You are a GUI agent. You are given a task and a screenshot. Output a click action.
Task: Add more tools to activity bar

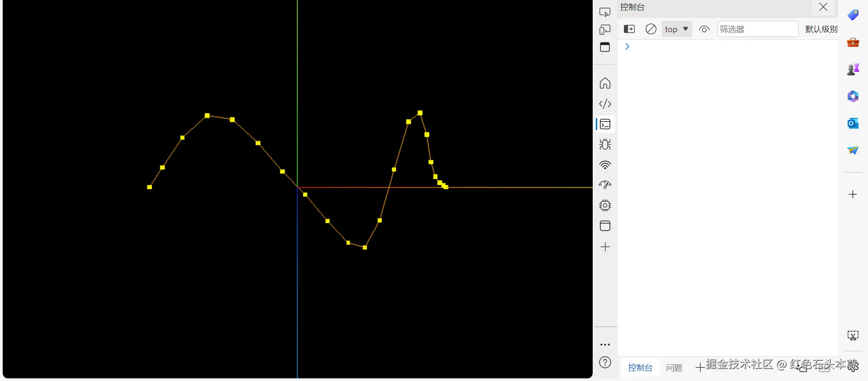605,247
